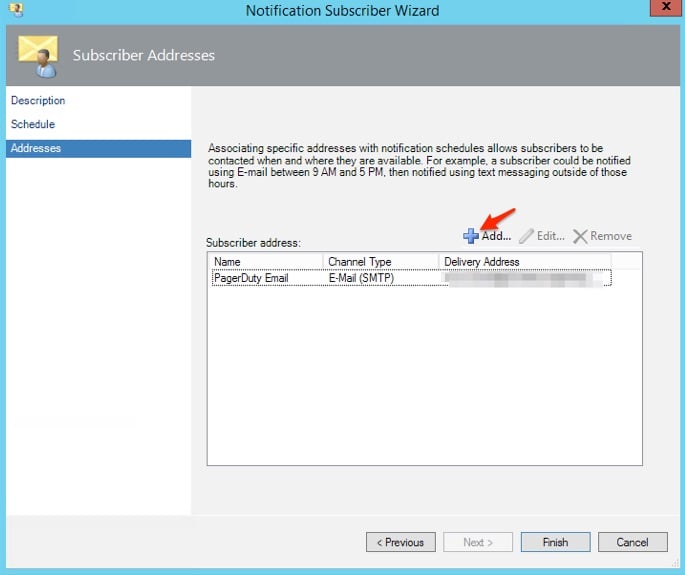
Task: Sort by the Name column header
Action: click(266, 262)
